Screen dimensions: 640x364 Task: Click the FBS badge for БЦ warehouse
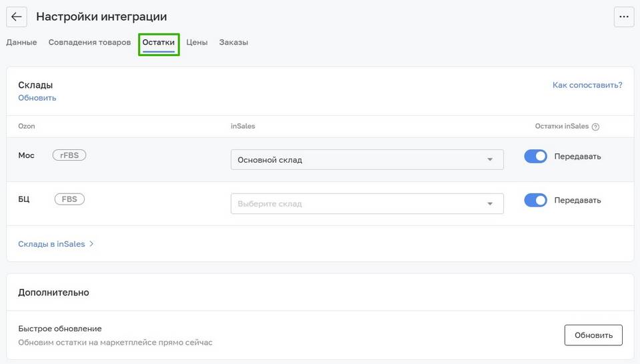click(69, 199)
